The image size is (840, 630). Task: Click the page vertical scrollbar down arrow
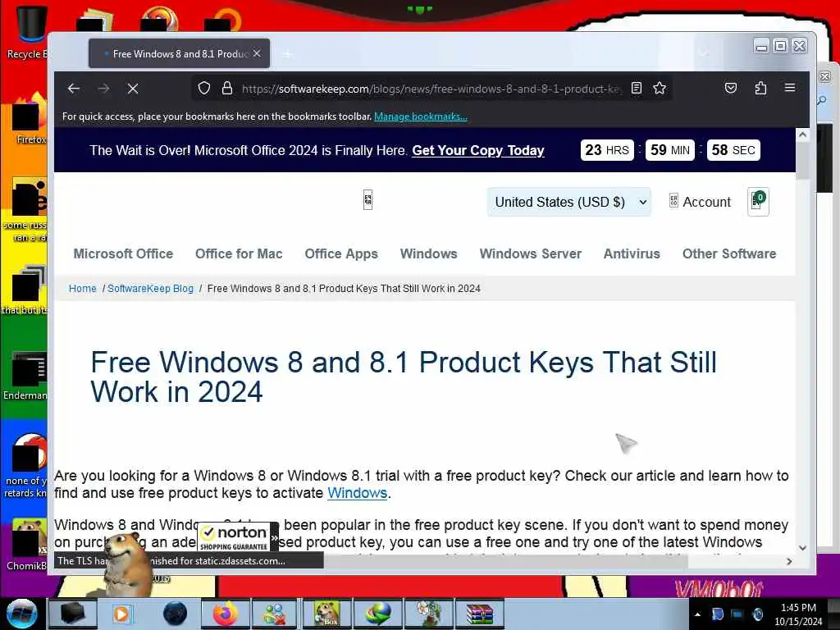[802, 547]
